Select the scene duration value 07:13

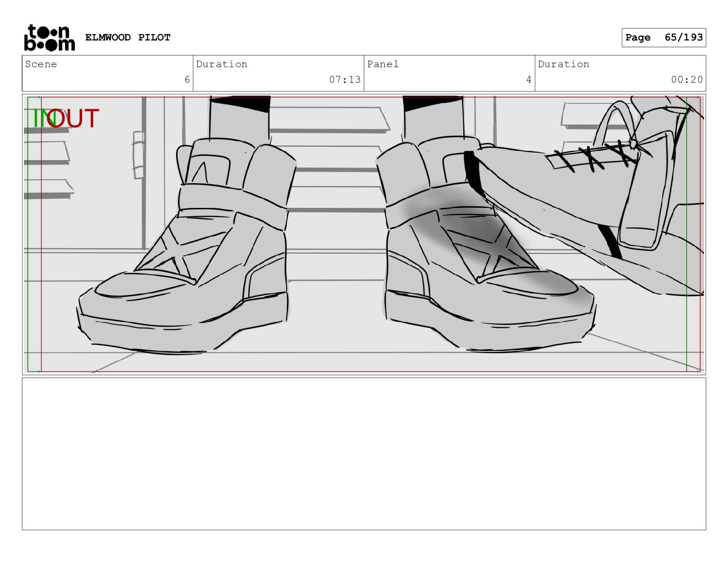345,80
